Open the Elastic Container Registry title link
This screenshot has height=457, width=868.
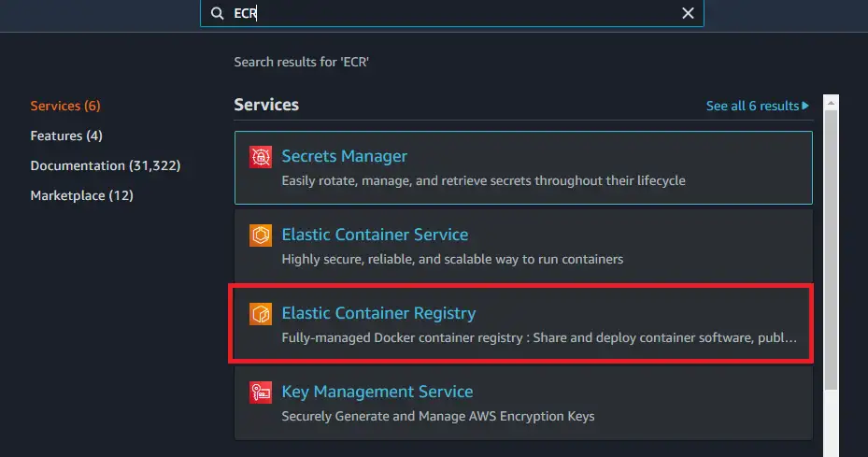coord(378,313)
